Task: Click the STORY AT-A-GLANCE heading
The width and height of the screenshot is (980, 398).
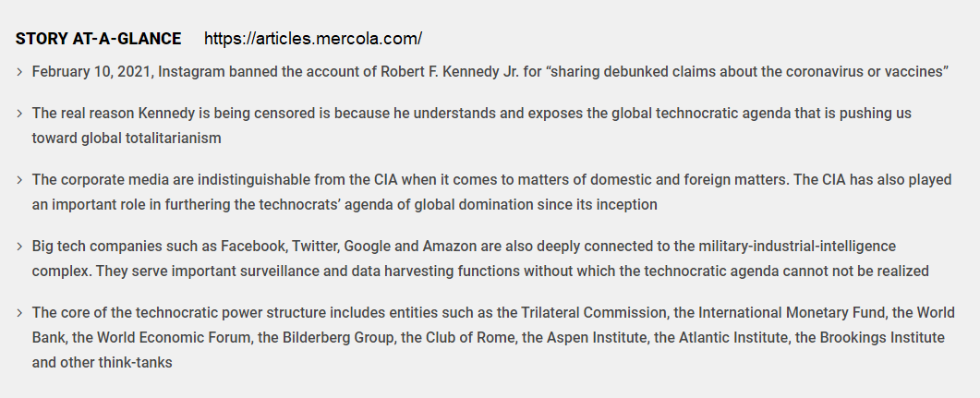Action: click(98, 39)
